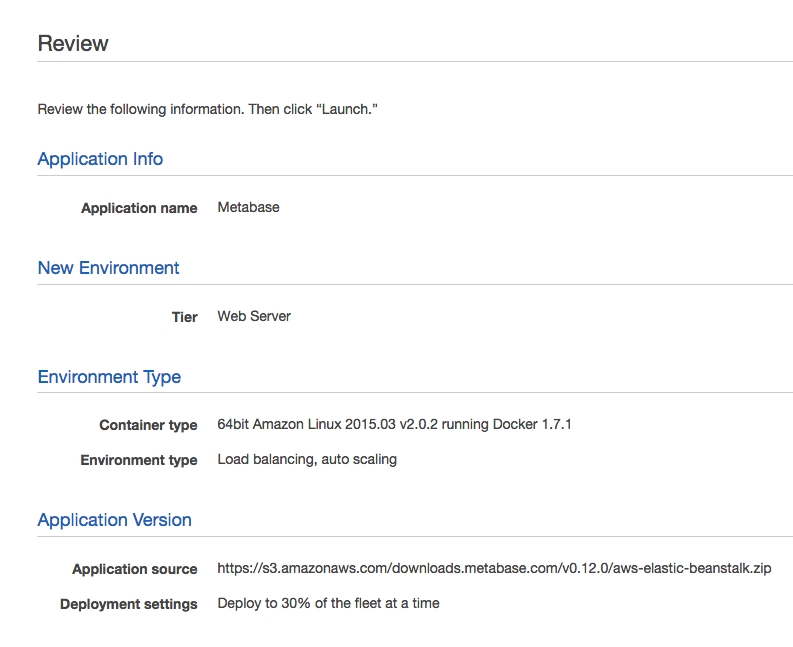Click the Web Server tier value
This screenshot has width=793, height=647.
[x=254, y=316]
